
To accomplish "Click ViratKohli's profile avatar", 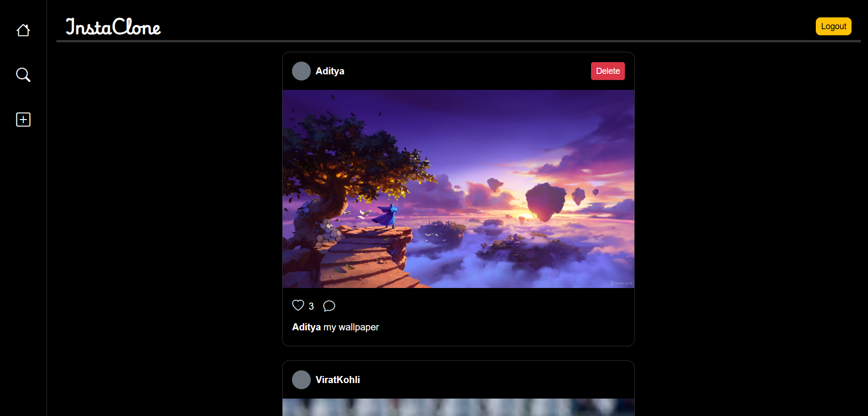I will point(301,380).
